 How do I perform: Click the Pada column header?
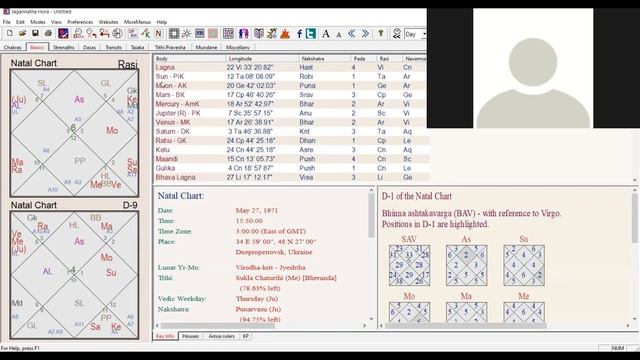point(364,59)
